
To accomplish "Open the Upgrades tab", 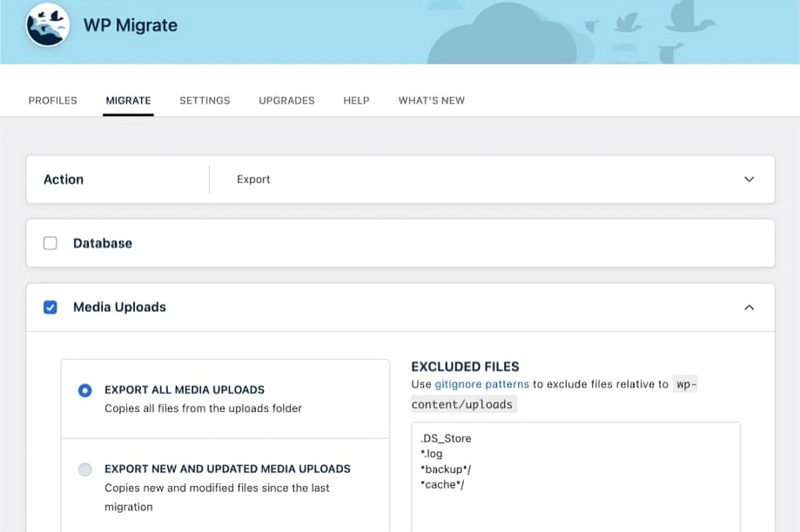I will point(286,100).
